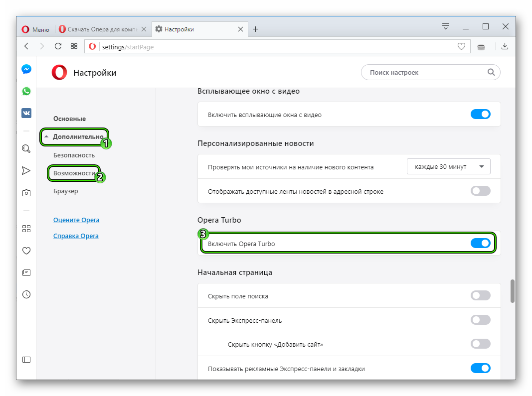The image size is (532, 396).
Task: Open VK in the sidebar
Action: click(26, 113)
